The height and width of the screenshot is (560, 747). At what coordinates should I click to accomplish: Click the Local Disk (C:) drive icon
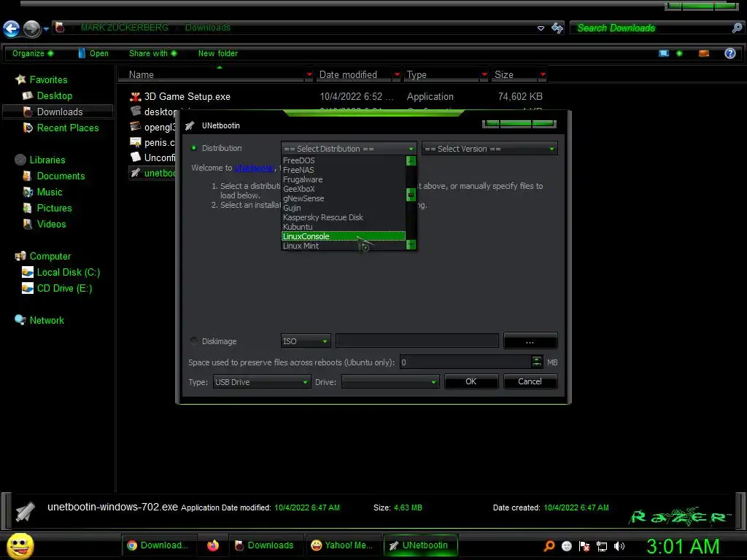tap(28, 273)
